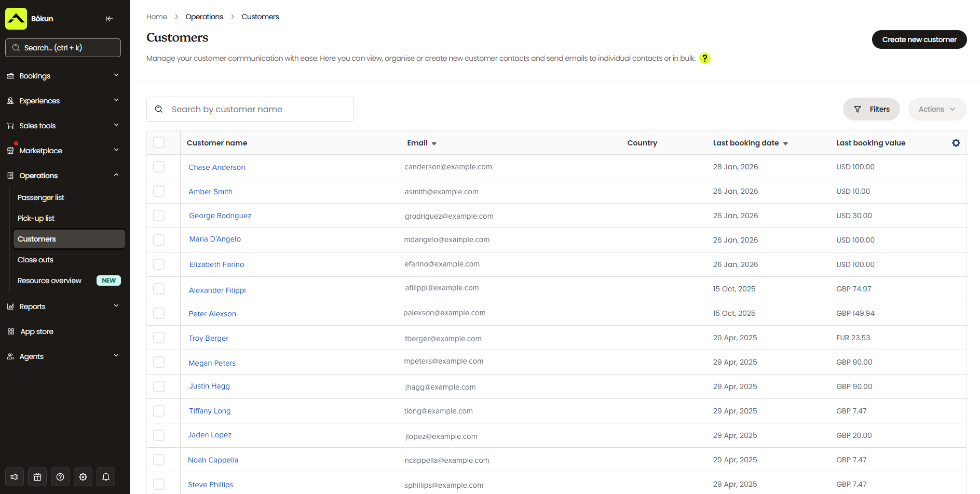Open the announcements megaphone icon

pyautogui.click(x=14, y=477)
